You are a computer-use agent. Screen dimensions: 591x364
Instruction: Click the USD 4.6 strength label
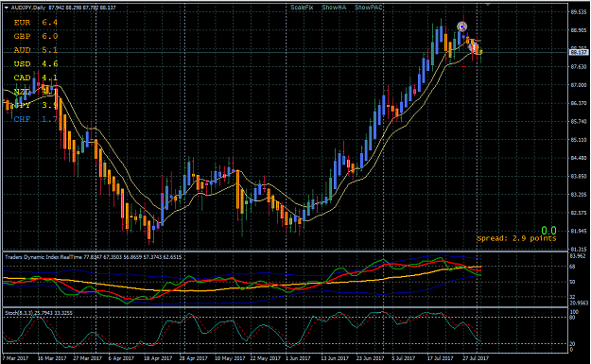tap(36, 64)
